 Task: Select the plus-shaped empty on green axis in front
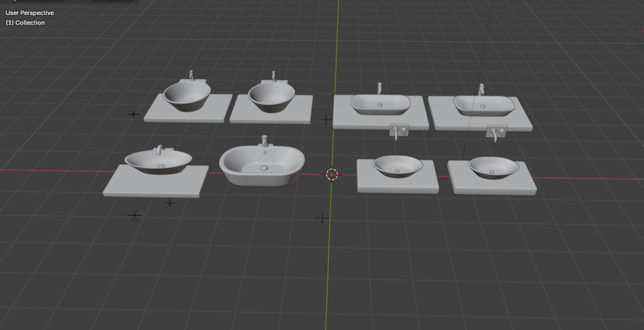coord(322,218)
